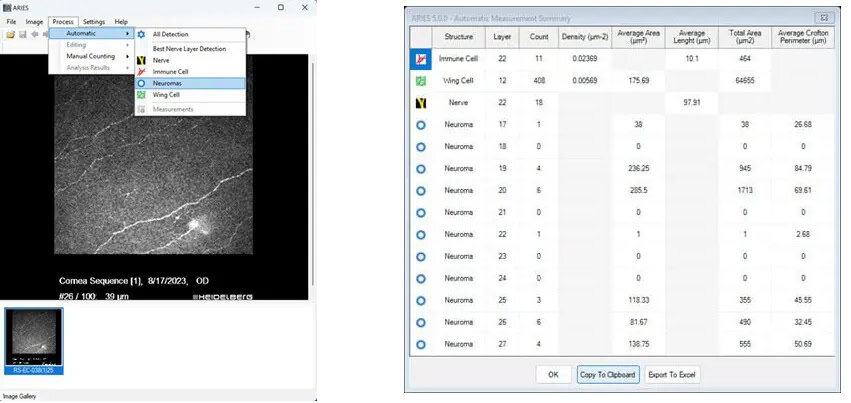Click the Process menu
851x403 pixels.
tap(63, 22)
